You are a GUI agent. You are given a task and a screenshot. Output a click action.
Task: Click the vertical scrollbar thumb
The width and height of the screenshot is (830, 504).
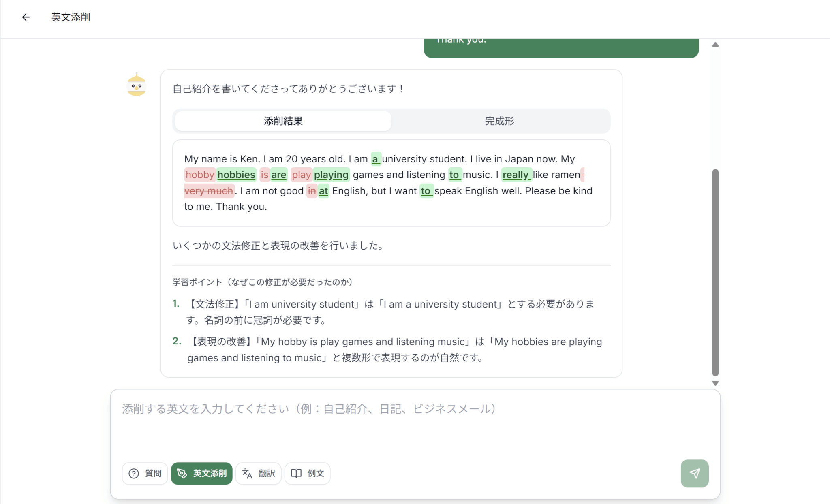[715, 271]
